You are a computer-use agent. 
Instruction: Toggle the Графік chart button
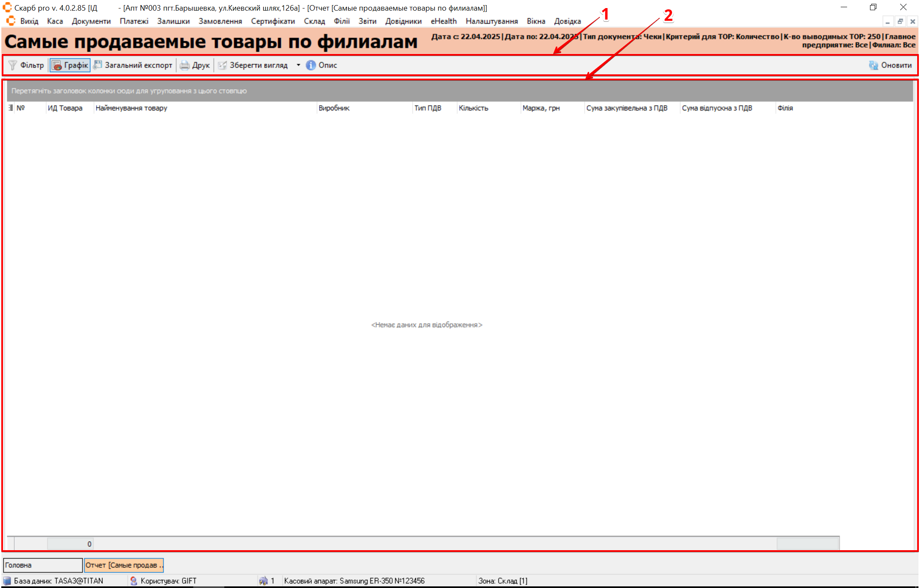coord(70,65)
